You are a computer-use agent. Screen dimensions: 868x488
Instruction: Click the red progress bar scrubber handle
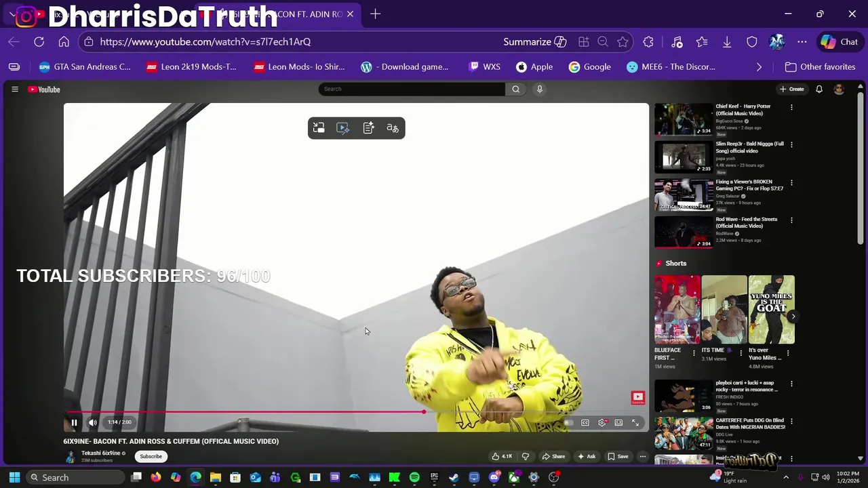(x=424, y=411)
